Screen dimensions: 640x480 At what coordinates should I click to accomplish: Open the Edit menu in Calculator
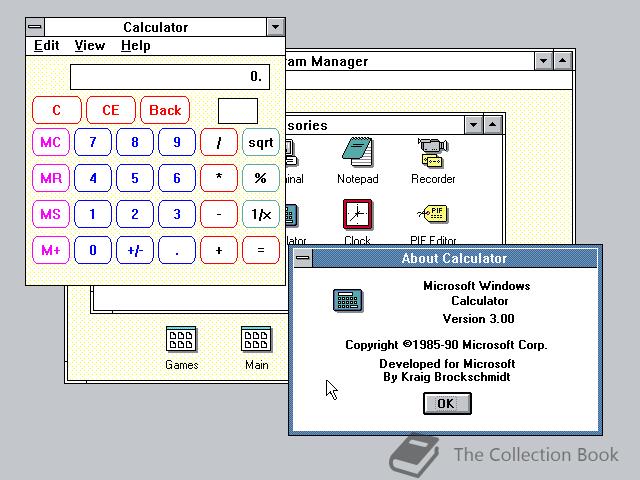[x=47, y=45]
